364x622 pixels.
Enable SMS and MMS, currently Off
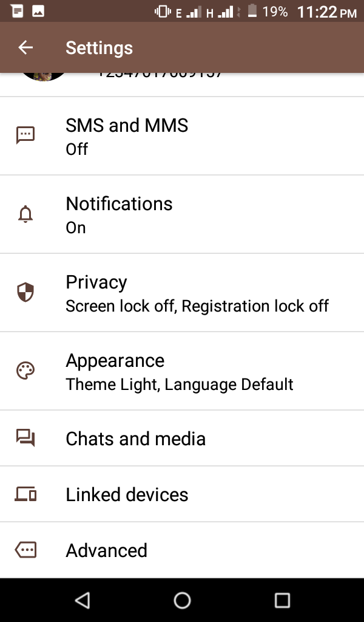182,135
